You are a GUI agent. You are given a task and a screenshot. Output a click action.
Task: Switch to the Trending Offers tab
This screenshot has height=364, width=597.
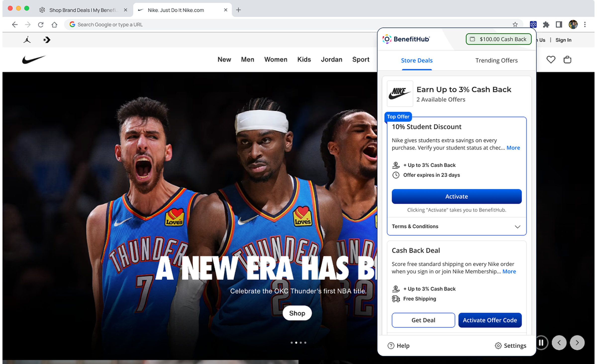(496, 60)
